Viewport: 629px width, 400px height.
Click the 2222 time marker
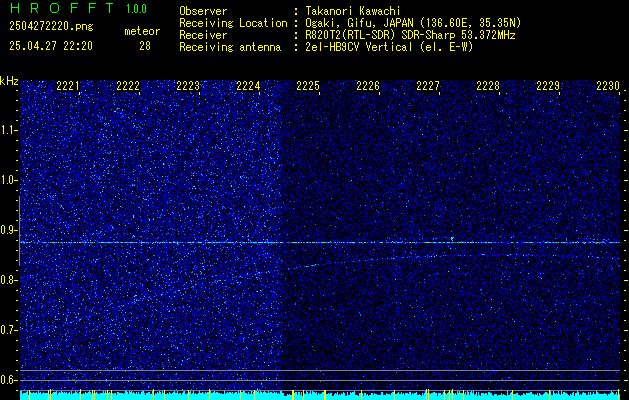pos(128,86)
